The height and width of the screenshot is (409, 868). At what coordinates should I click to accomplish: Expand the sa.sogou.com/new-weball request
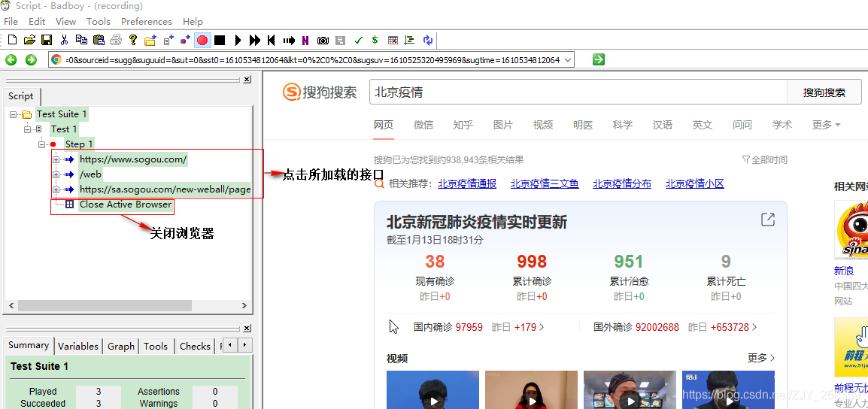(56, 189)
